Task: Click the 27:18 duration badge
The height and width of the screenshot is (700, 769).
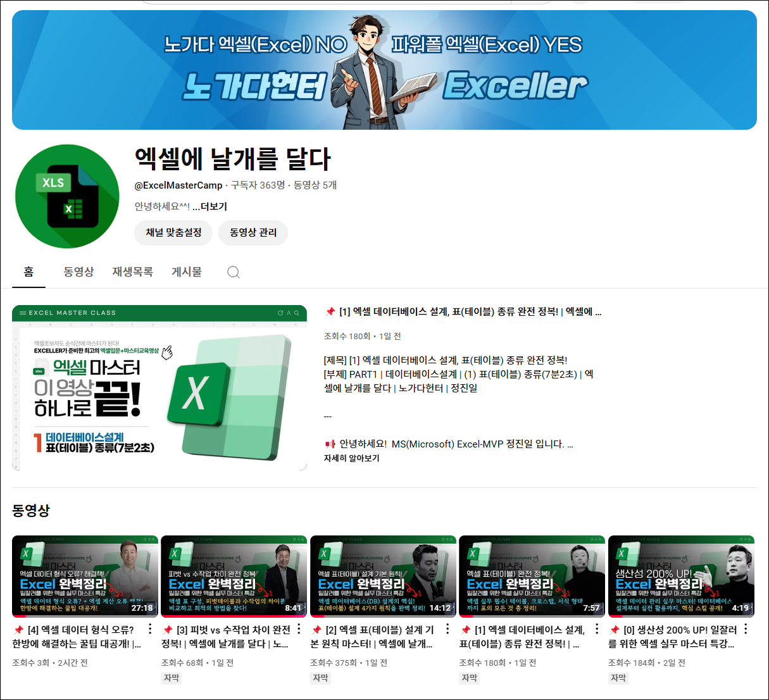Action: tap(142, 608)
